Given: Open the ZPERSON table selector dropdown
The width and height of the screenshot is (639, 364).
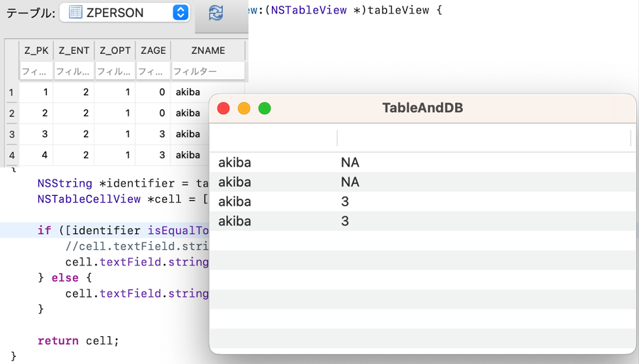Looking at the screenshot, I should 180,13.
